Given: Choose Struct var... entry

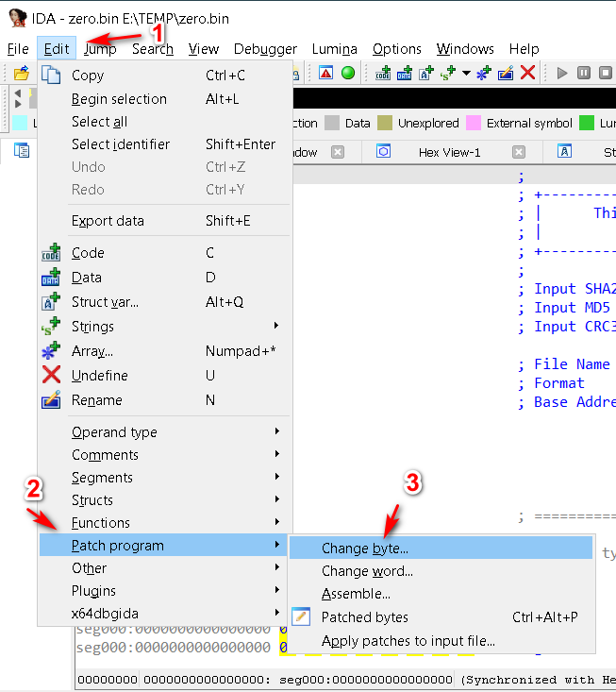Looking at the screenshot, I should click(x=165, y=302).
